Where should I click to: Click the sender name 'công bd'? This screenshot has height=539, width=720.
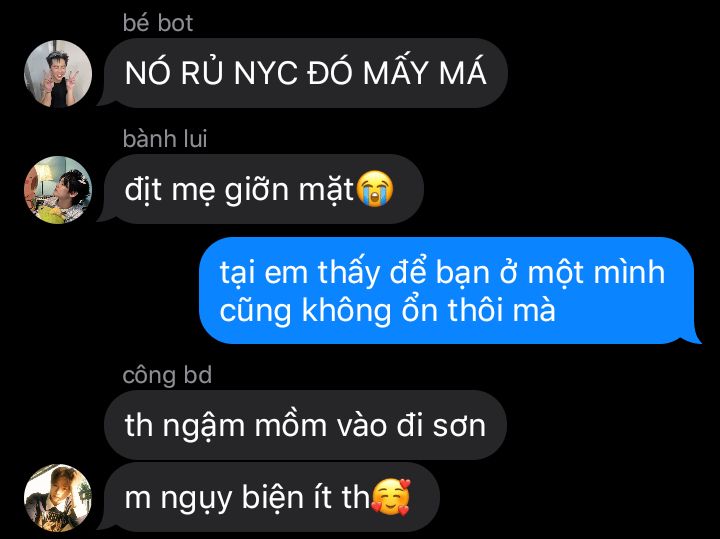pyautogui.click(x=167, y=375)
